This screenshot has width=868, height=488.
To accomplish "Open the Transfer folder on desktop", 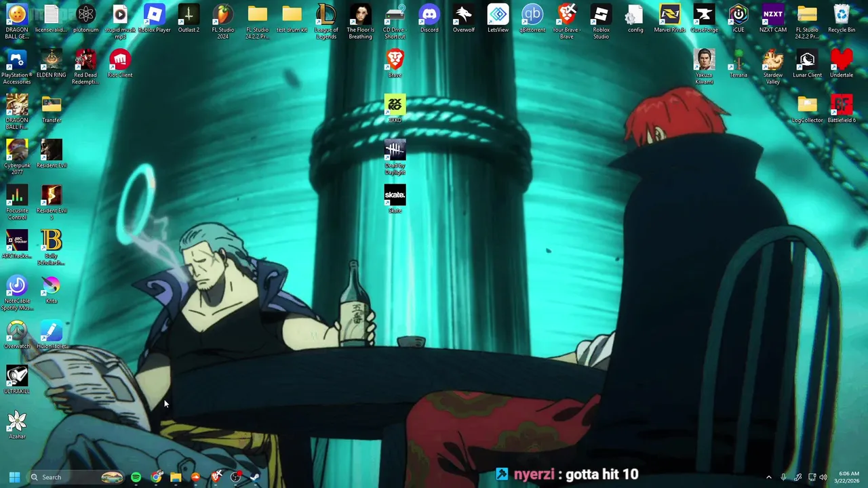I will coord(52,110).
